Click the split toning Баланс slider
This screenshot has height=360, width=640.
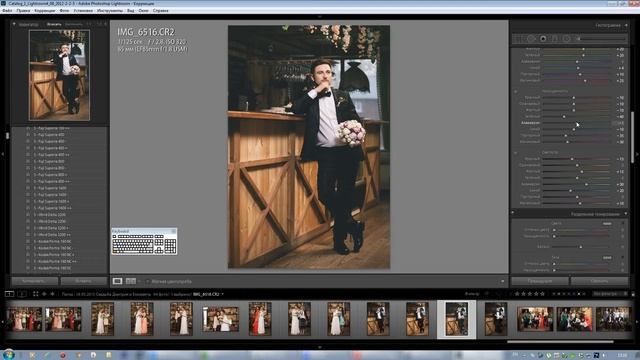581,247
